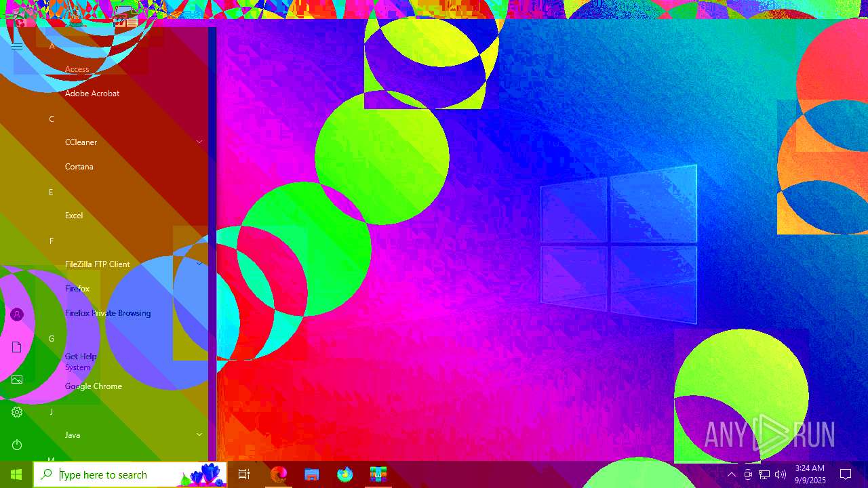The height and width of the screenshot is (488, 868).
Task: Click the letter C section header
Action: point(52,119)
